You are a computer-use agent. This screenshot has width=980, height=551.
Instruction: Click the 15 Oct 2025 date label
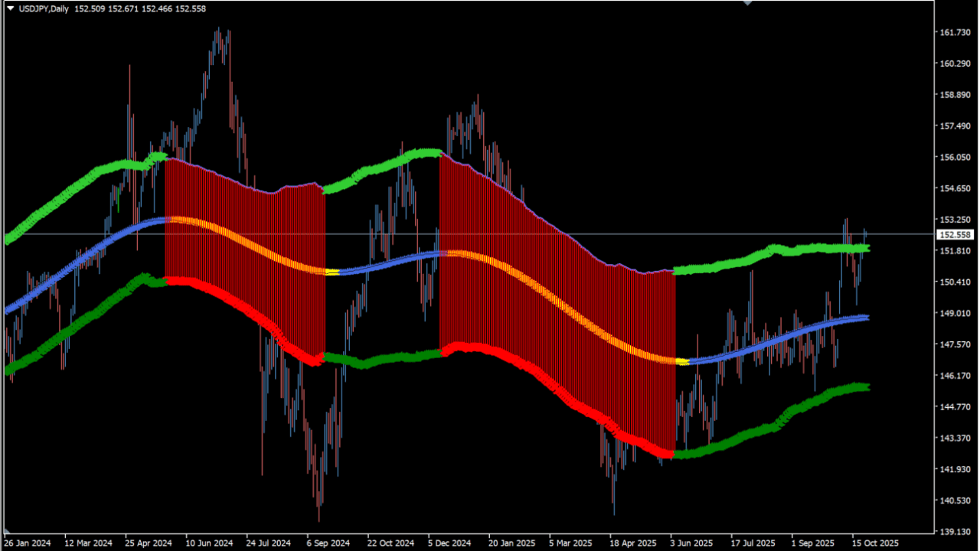[x=875, y=543]
